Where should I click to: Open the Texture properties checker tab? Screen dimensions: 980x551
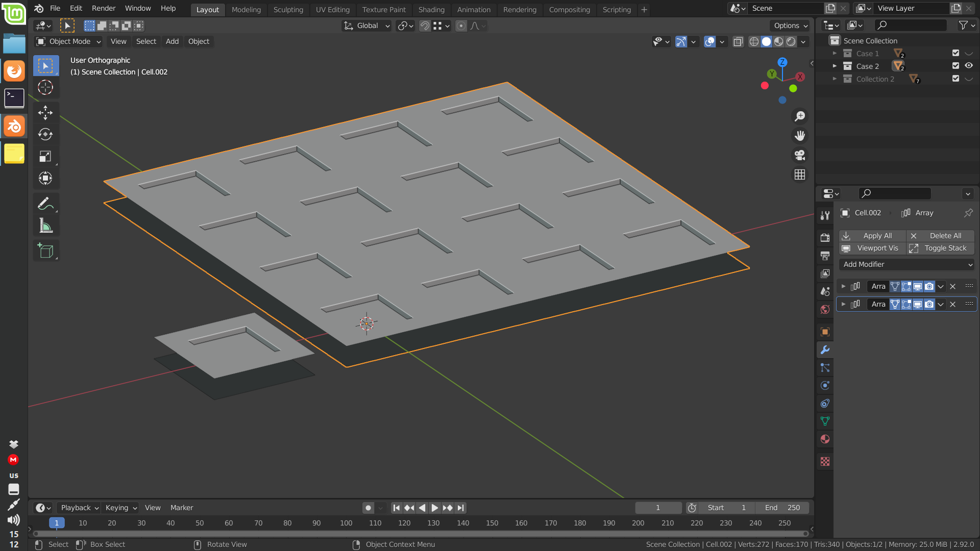825,462
